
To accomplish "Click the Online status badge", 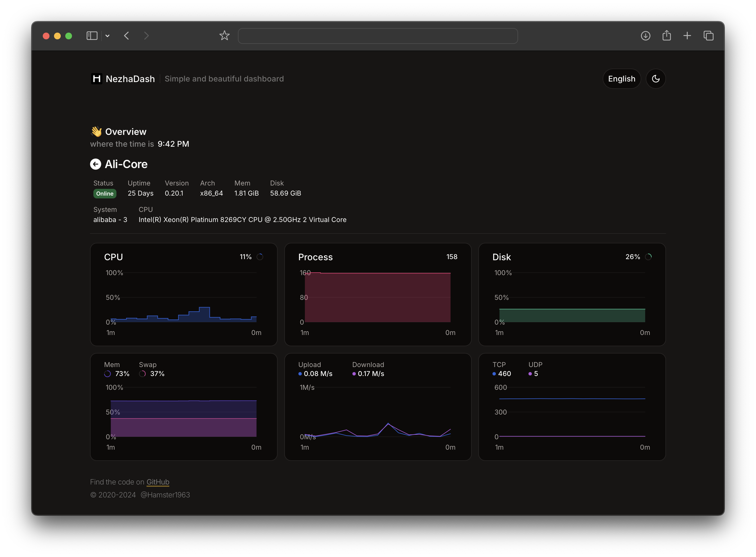I will 105,194.
